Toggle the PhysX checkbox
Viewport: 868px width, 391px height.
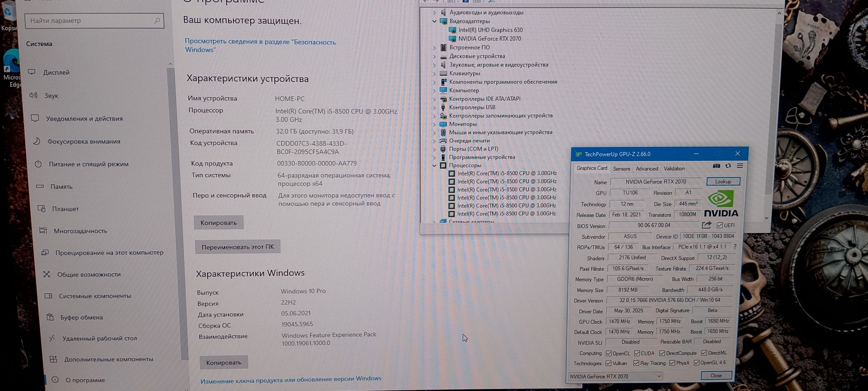click(x=672, y=363)
